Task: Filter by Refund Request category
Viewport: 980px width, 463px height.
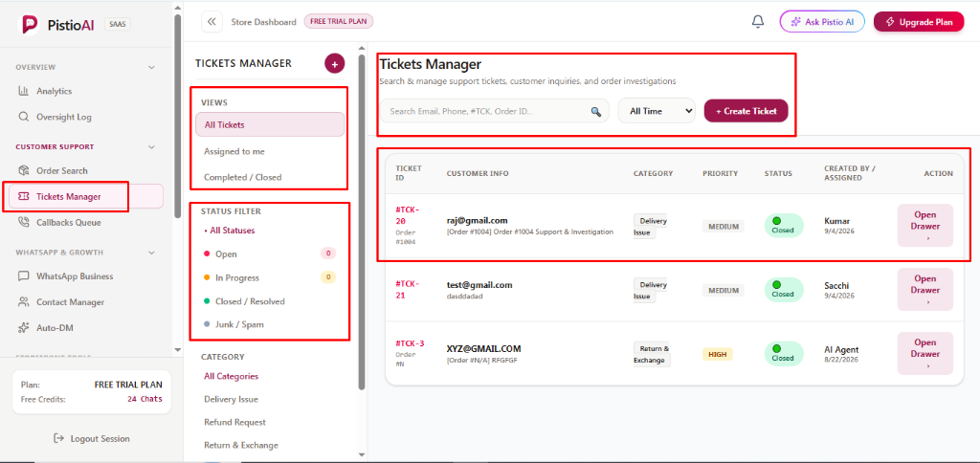Action: pyautogui.click(x=235, y=423)
